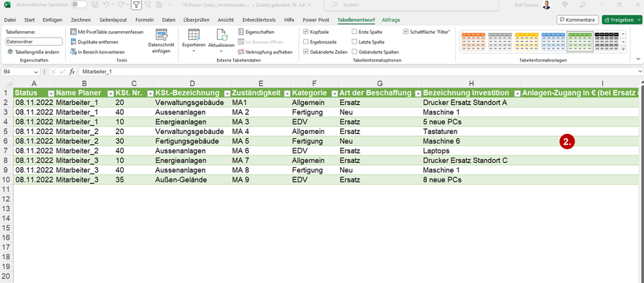Open the KSt. Nr. filter dropdown
Viewport: 644px width, 283px height.
151,93
